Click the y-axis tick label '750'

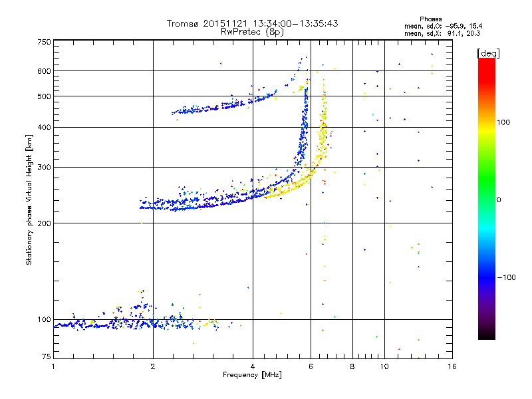(45, 42)
